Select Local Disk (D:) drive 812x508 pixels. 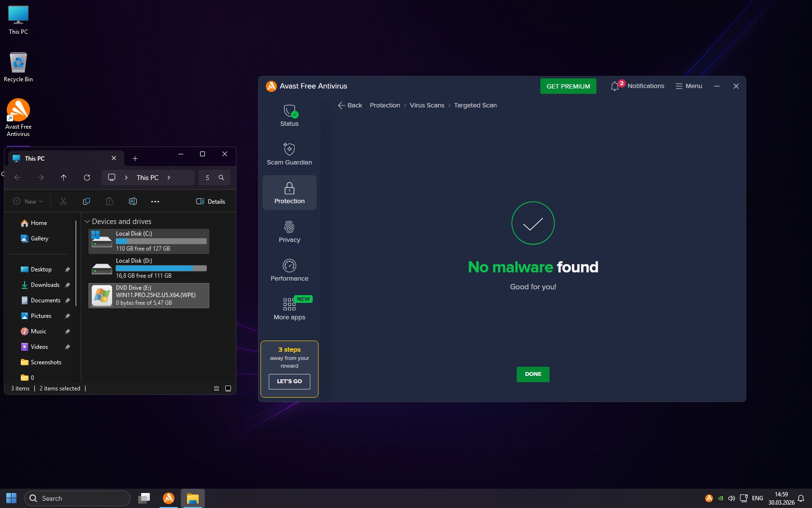pyautogui.click(x=149, y=268)
